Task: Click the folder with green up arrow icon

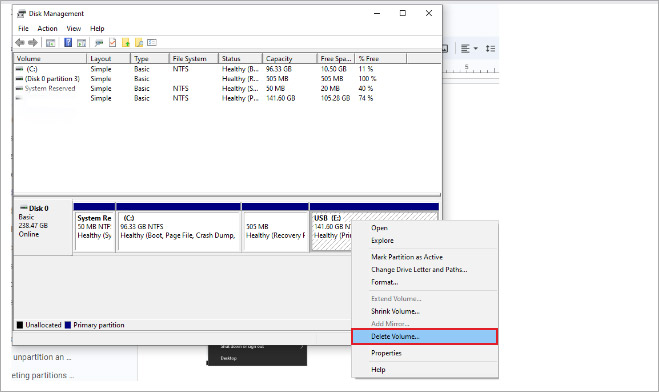Action: (126, 42)
